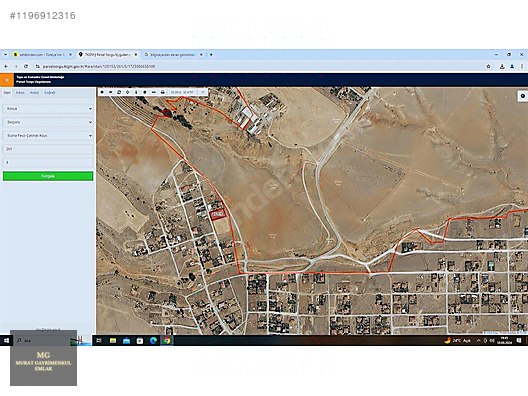
Task: Go forward in browser history
Action: tap(16, 66)
